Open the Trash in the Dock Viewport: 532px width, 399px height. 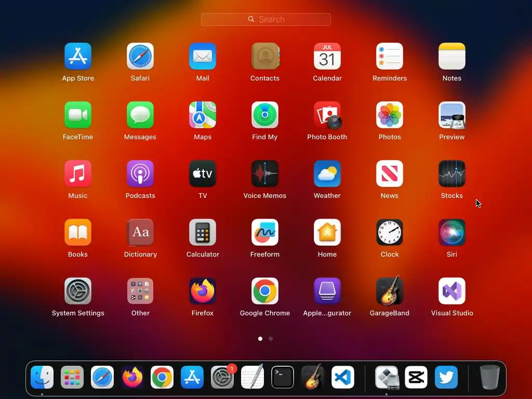point(490,377)
